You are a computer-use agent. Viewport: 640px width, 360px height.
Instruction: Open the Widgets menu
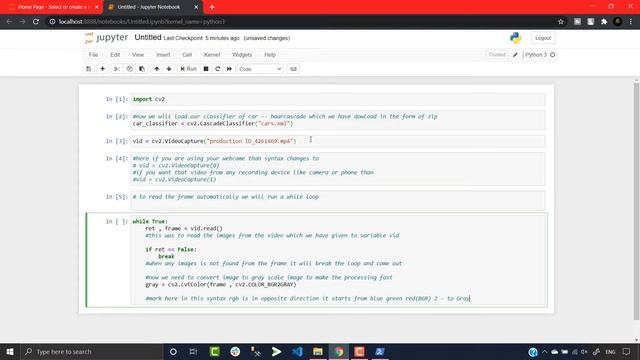click(242, 55)
